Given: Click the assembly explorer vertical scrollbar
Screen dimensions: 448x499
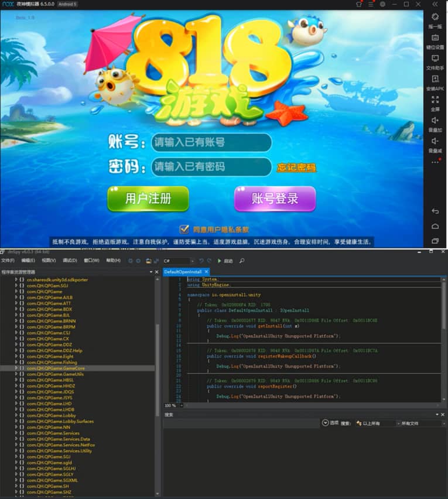Looking at the screenshot, I should tap(157, 369).
